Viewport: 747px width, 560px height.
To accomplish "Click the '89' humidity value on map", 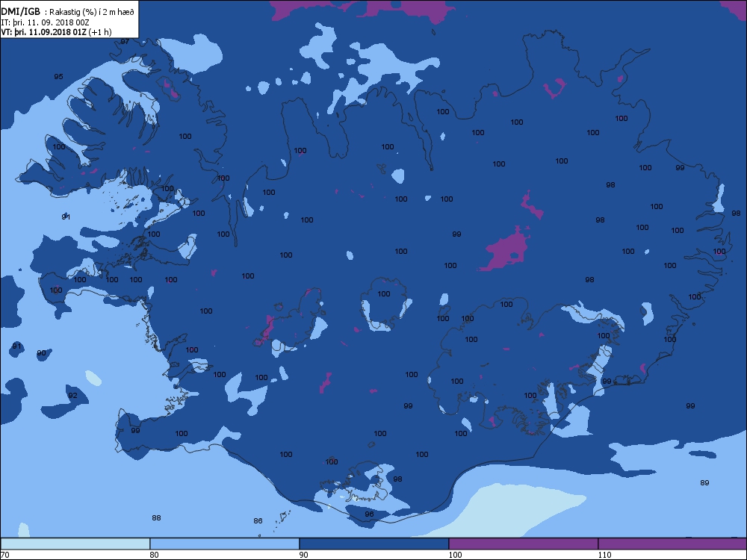I will [x=704, y=483].
